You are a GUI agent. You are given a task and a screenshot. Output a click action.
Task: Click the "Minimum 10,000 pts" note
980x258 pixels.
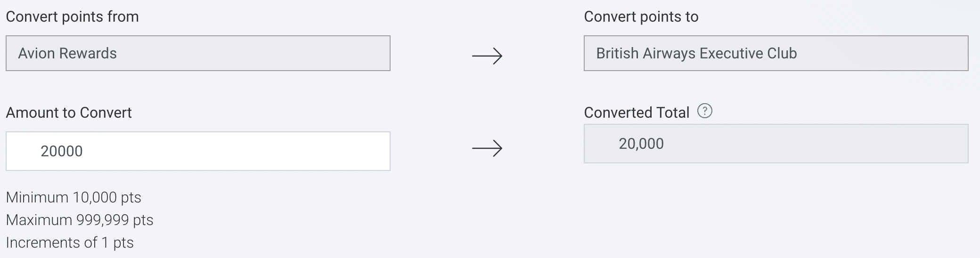tap(73, 197)
